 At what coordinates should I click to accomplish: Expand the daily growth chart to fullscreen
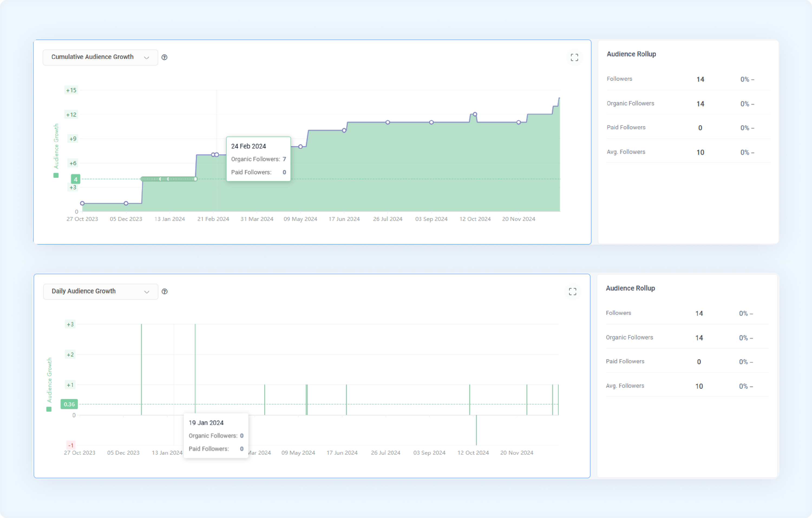pos(572,292)
